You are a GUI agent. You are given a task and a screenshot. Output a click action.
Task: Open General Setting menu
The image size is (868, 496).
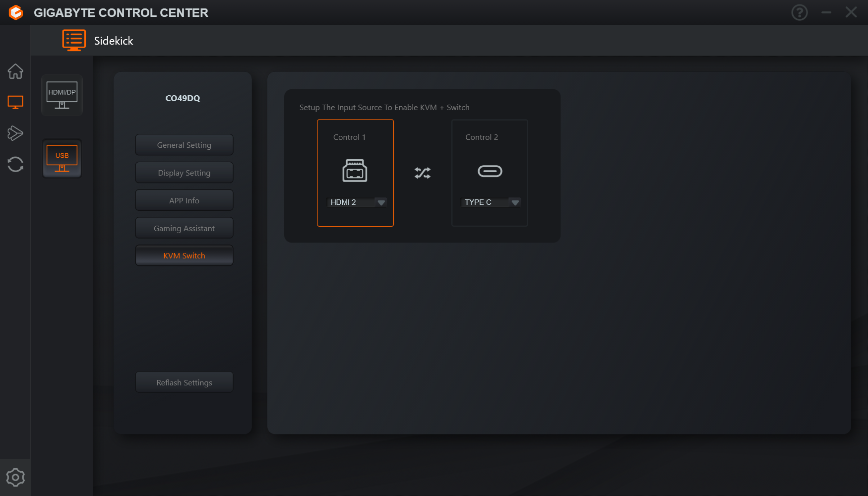pyautogui.click(x=184, y=145)
